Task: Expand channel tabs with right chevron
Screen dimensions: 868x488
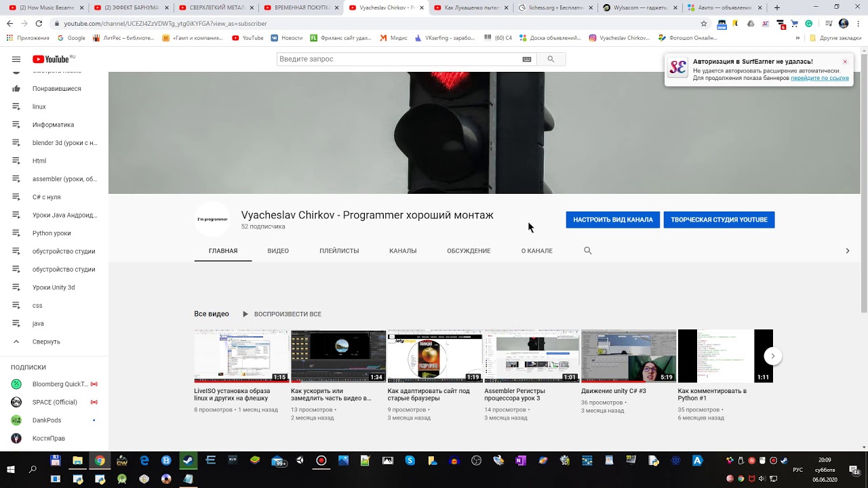Action: tap(847, 251)
